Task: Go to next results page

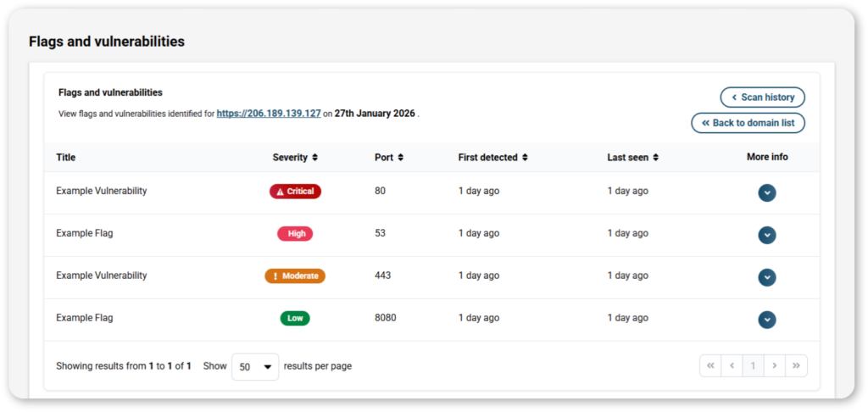Action: [x=775, y=366]
